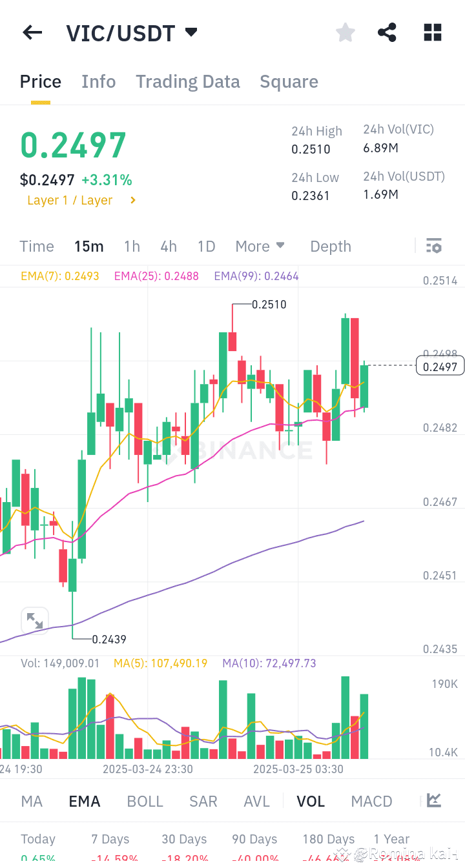Switch to the Depth view
The image size is (465, 868).
point(330,246)
